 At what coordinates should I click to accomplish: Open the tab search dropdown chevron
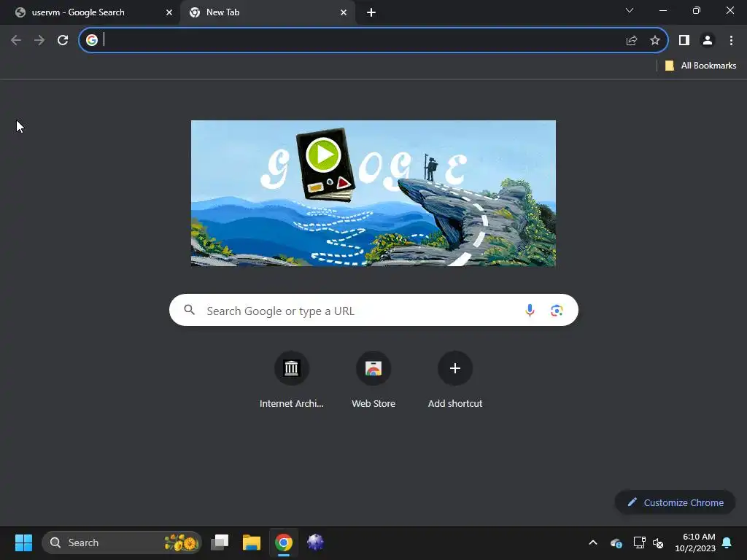point(630,10)
